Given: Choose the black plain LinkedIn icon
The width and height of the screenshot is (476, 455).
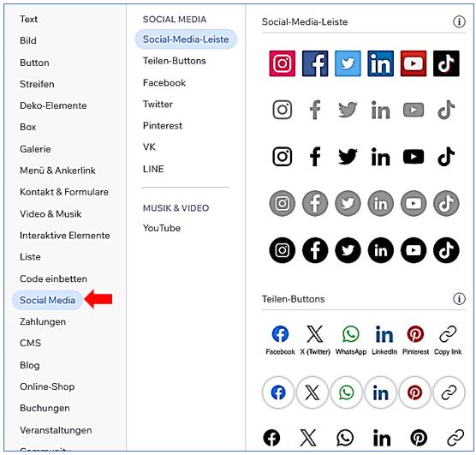Looking at the screenshot, I should tap(380, 157).
